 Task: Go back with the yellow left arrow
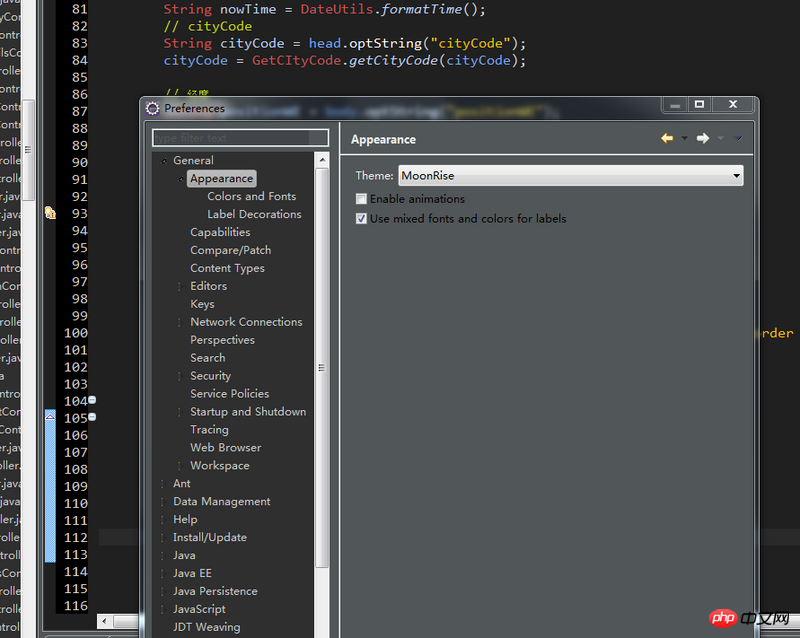(x=667, y=138)
